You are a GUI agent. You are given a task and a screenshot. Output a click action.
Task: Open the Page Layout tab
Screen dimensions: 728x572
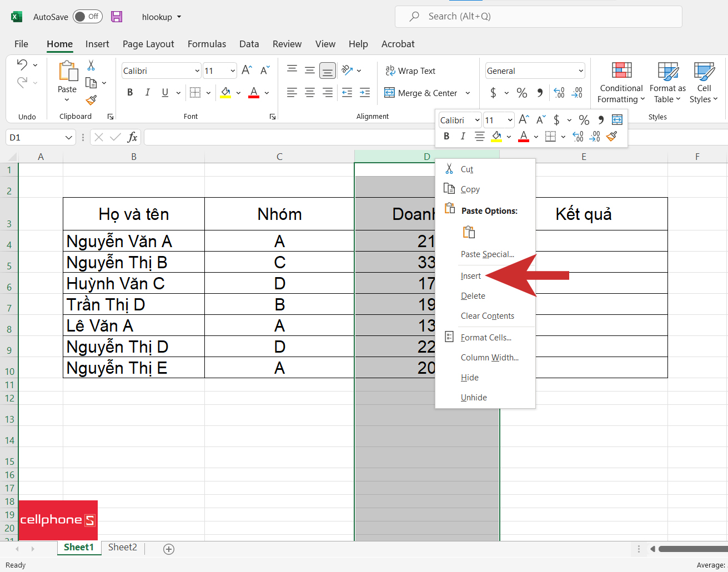point(148,44)
